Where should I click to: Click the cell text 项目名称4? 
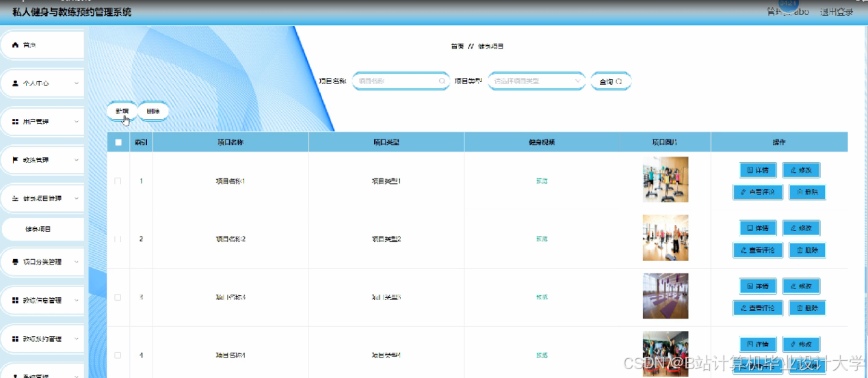tap(231, 355)
